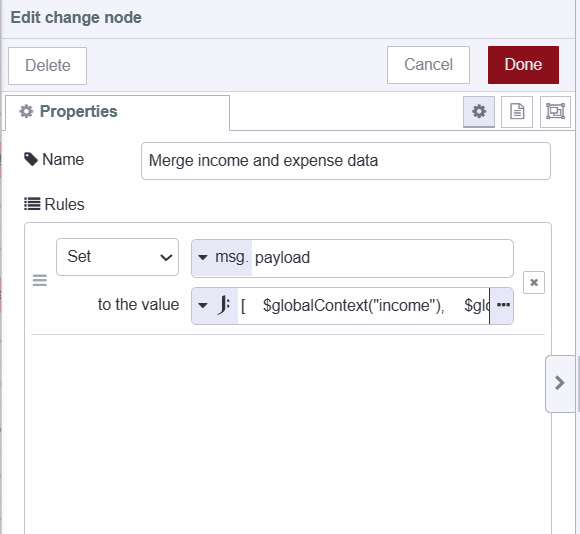Open the expression editor ellipsis button
The image size is (580, 534).
503,305
